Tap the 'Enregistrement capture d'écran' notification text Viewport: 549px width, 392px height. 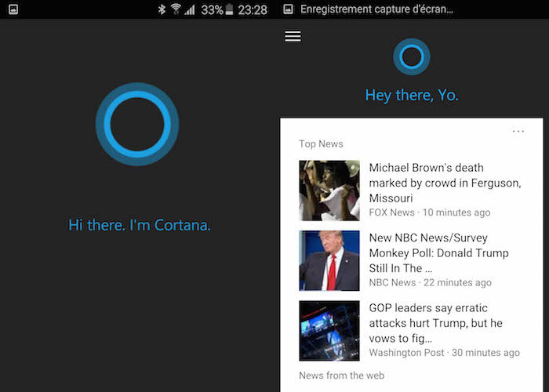(x=376, y=9)
